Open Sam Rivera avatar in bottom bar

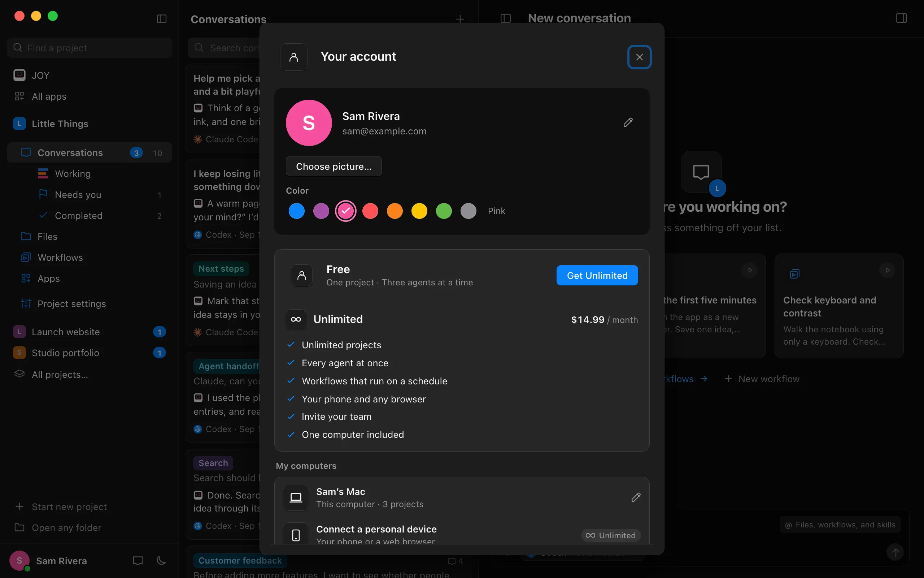(x=19, y=560)
